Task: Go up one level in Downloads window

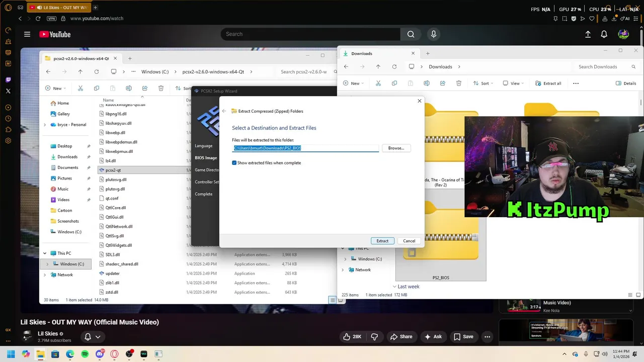Action: pos(378,67)
